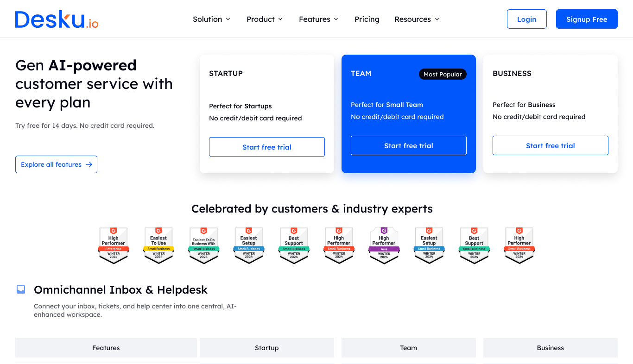Click the Most Popular tag
The width and height of the screenshot is (633, 364).
[443, 74]
